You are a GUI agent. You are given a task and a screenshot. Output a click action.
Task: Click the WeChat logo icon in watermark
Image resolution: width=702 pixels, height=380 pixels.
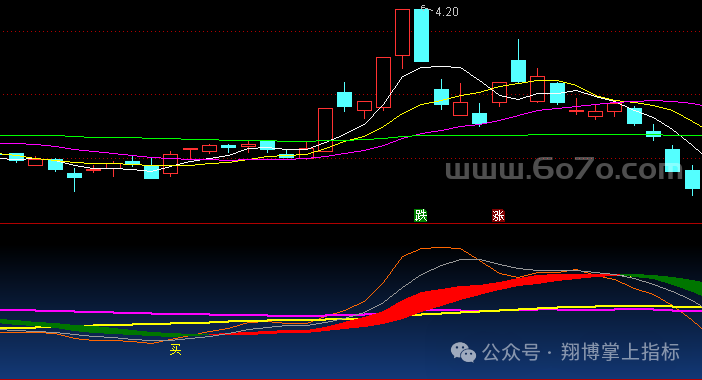click(463, 352)
